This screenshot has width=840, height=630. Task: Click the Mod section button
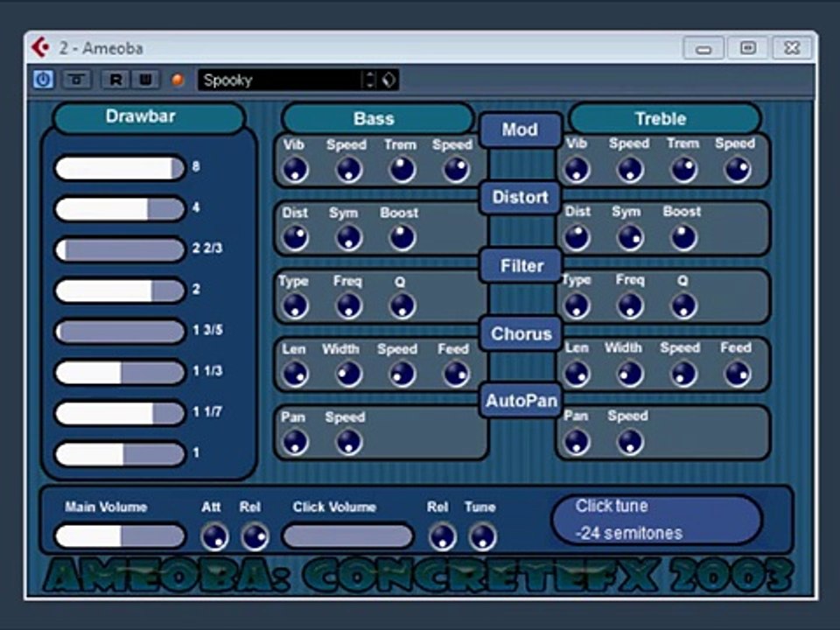520,130
